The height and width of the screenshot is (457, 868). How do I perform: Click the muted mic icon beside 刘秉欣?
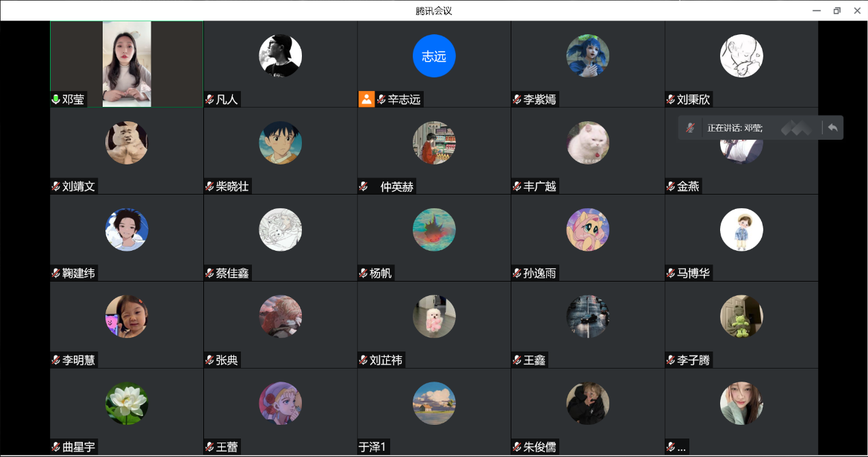click(x=671, y=99)
